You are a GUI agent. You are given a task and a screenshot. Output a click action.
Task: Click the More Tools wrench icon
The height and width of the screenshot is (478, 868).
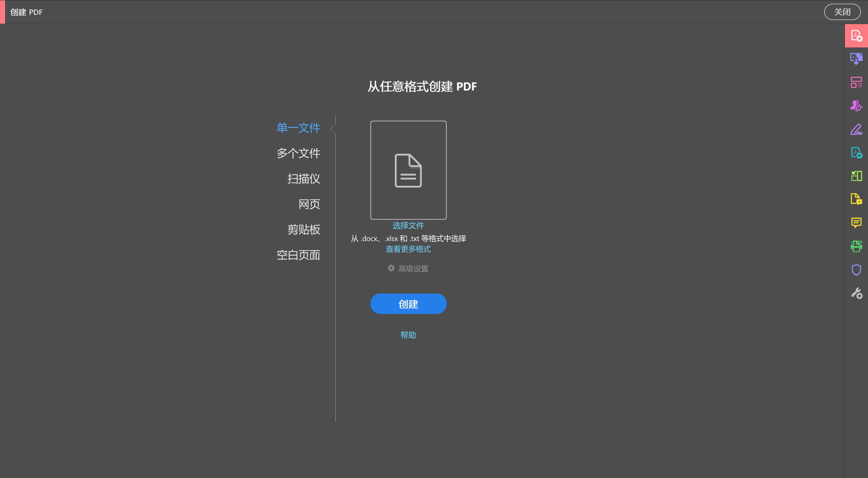tap(856, 293)
